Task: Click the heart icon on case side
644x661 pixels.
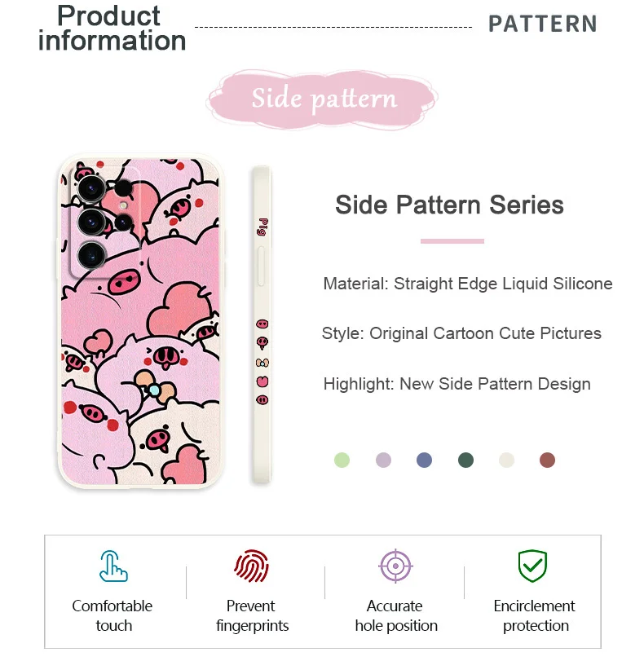Action: [262, 381]
